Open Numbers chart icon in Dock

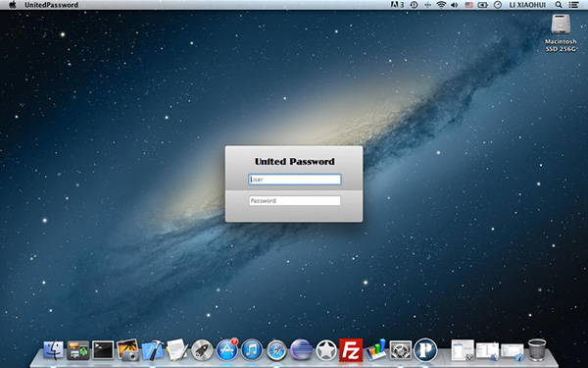375,350
